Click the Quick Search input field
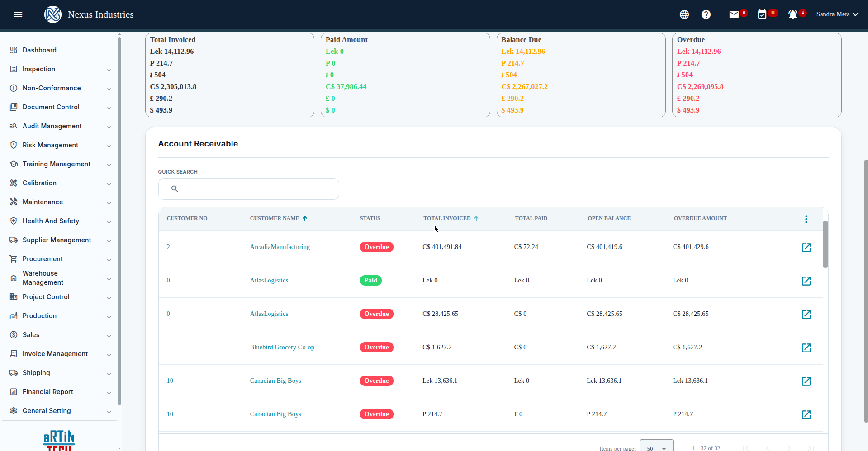Viewport: 868px width, 451px height. coord(249,189)
